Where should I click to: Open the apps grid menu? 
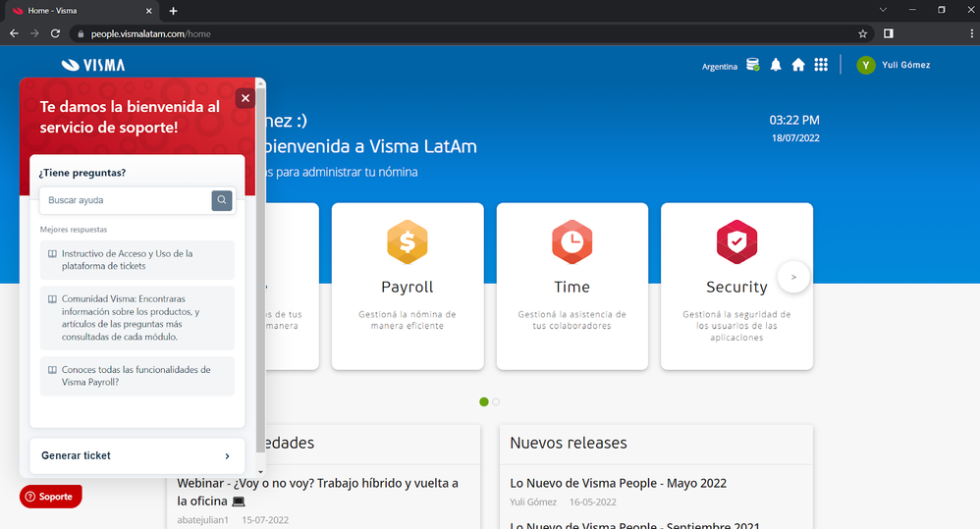821,65
